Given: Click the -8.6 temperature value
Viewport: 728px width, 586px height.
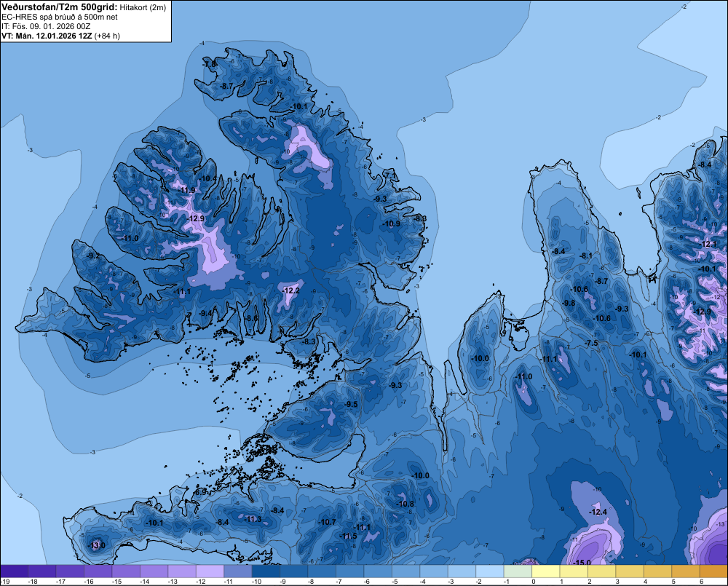Looking at the screenshot, I should click(251, 318).
